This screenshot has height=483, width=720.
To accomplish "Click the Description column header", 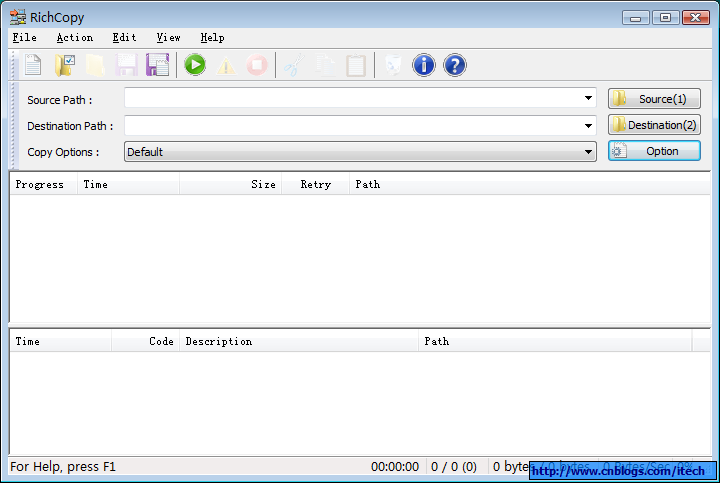I will pos(299,342).
